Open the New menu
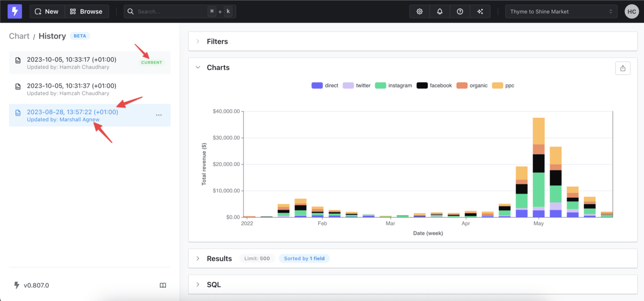644x301 pixels. [x=47, y=11]
